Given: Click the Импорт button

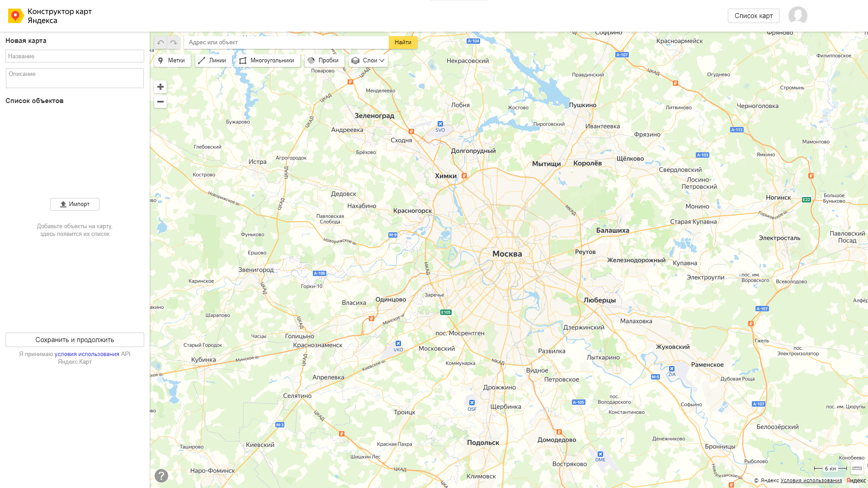Looking at the screenshot, I should 75,204.
